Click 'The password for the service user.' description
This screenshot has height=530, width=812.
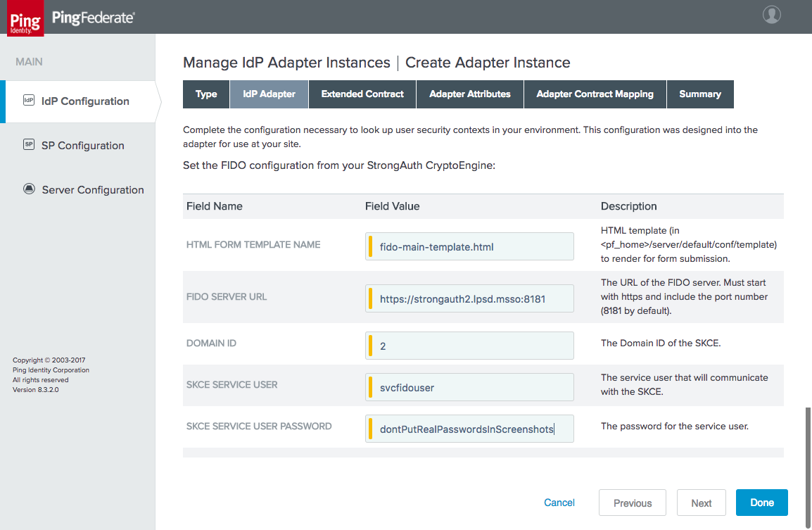pyautogui.click(x=675, y=426)
